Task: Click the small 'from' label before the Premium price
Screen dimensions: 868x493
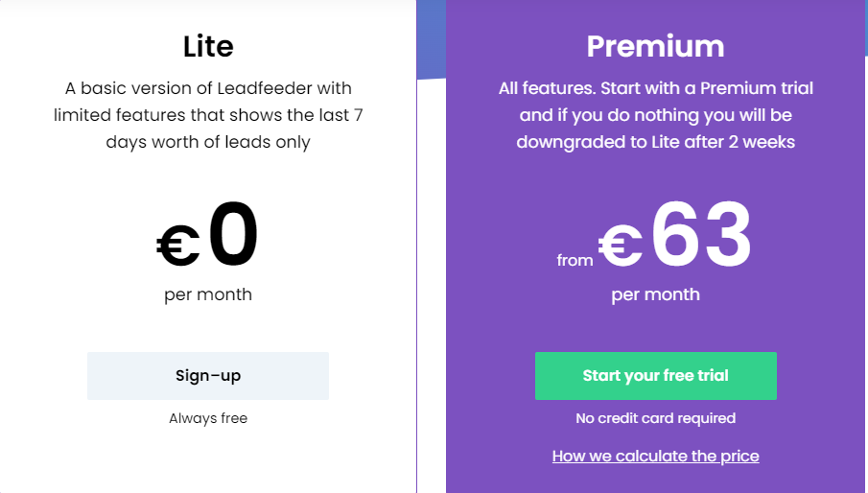Action: [x=575, y=260]
